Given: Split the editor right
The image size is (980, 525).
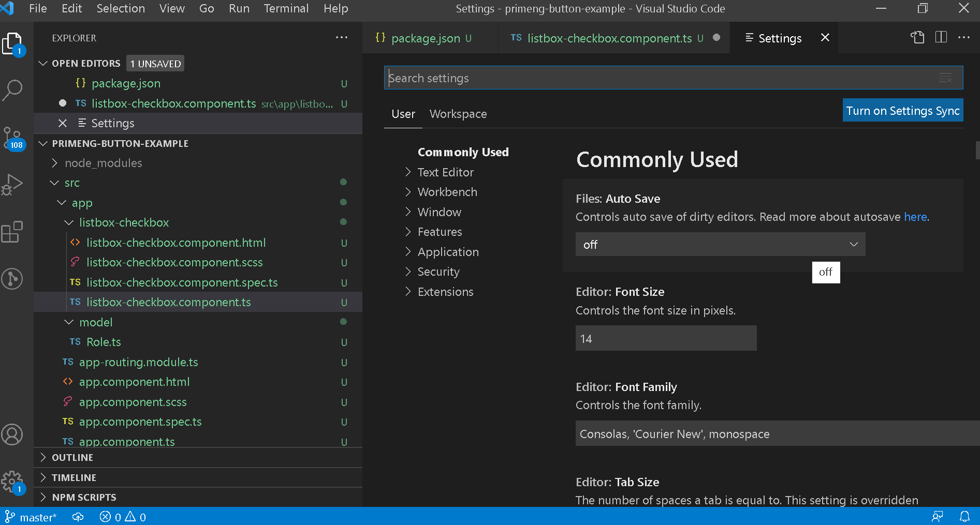Looking at the screenshot, I should click(x=941, y=37).
